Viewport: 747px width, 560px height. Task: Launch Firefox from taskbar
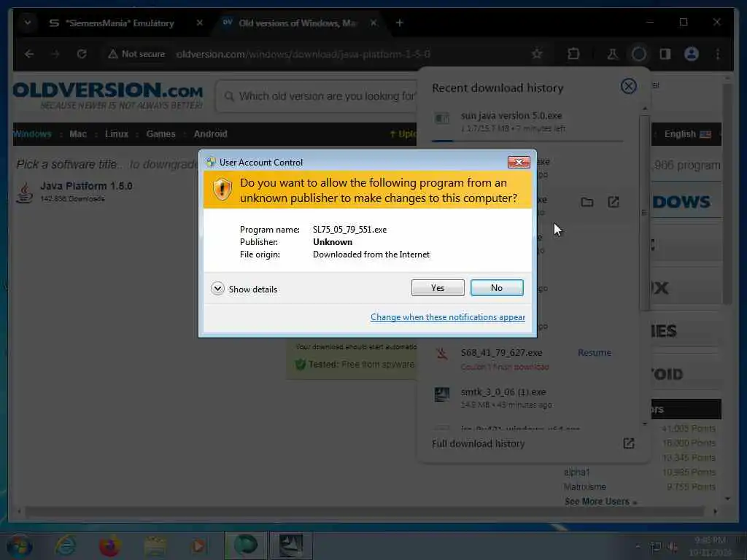point(109,546)
